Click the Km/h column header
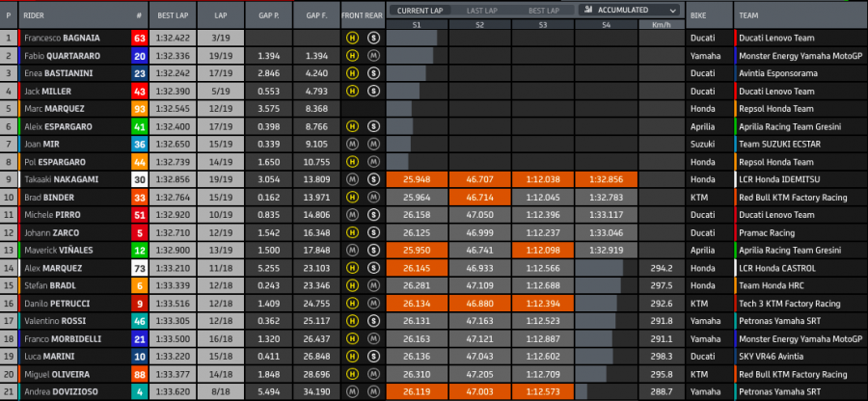 coord(661,27)
